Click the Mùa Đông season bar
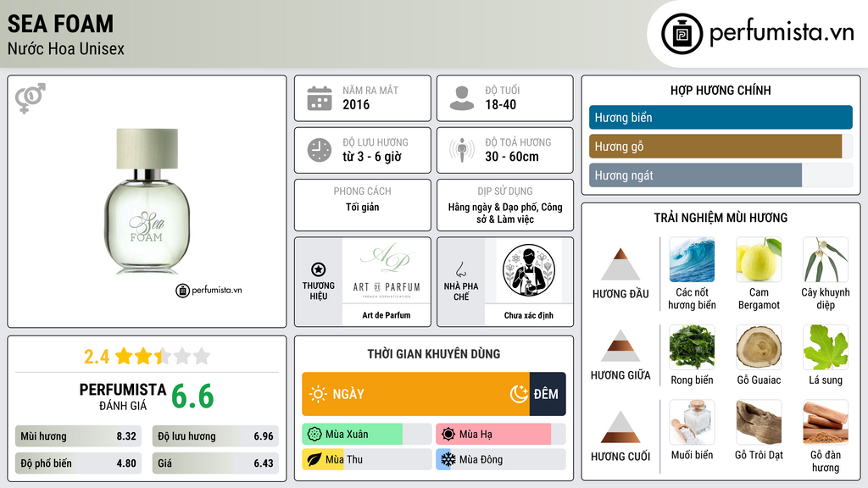This screenshot has width=868, height=488. click(x=501, y=459)
